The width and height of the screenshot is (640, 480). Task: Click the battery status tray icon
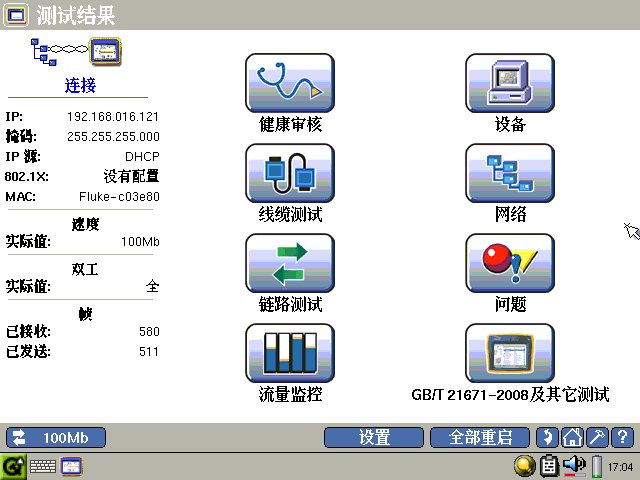(597, 466)
